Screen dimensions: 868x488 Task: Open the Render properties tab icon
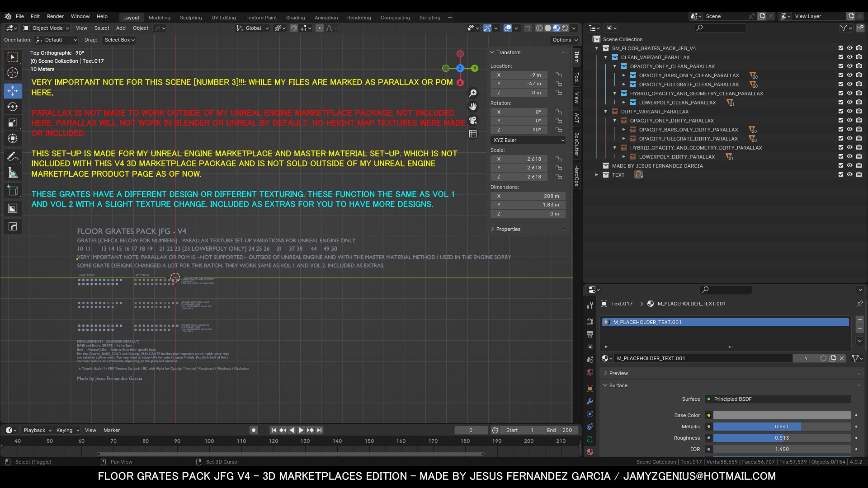(x=590, y=322)
